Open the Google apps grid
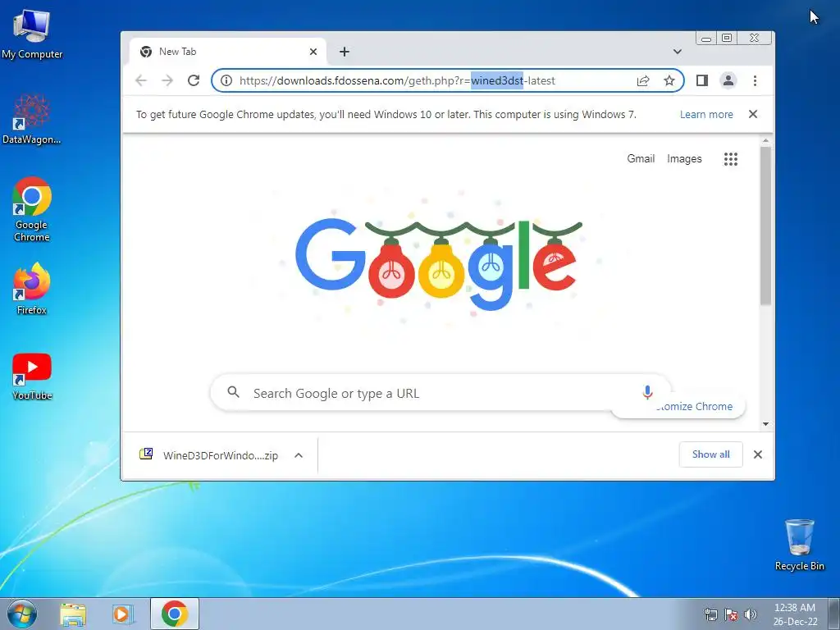 731,158
